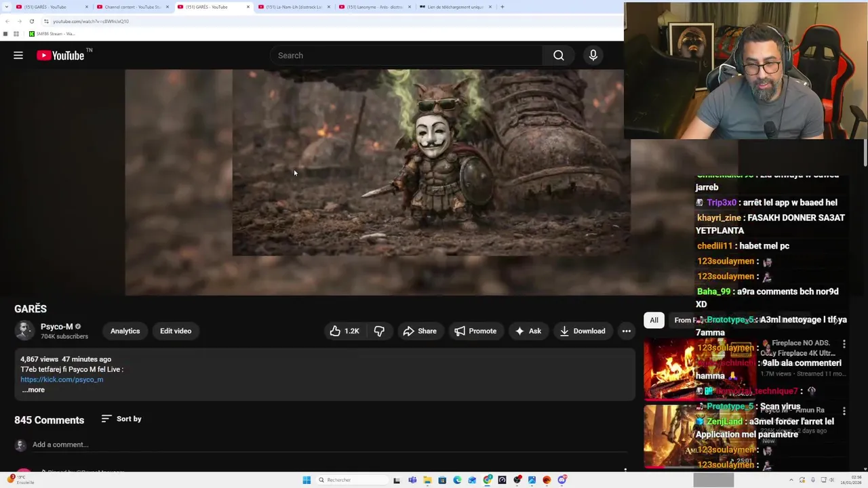
Task: Expand the description with ...more
Action: pos(33,390)
